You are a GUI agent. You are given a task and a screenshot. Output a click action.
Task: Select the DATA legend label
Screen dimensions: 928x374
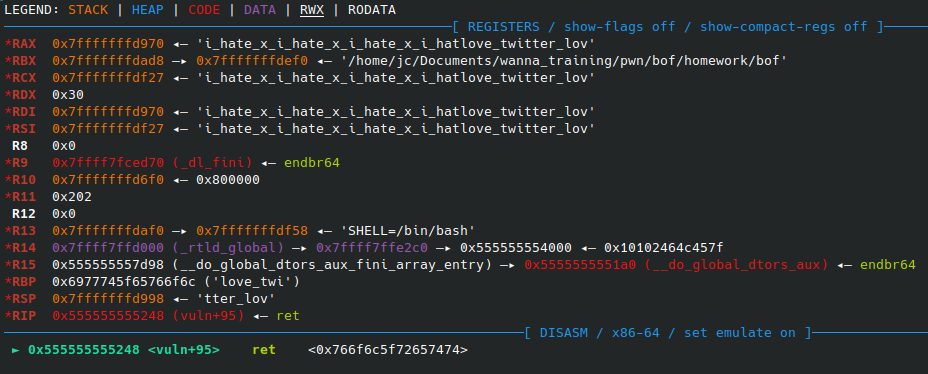pos(260,10)
